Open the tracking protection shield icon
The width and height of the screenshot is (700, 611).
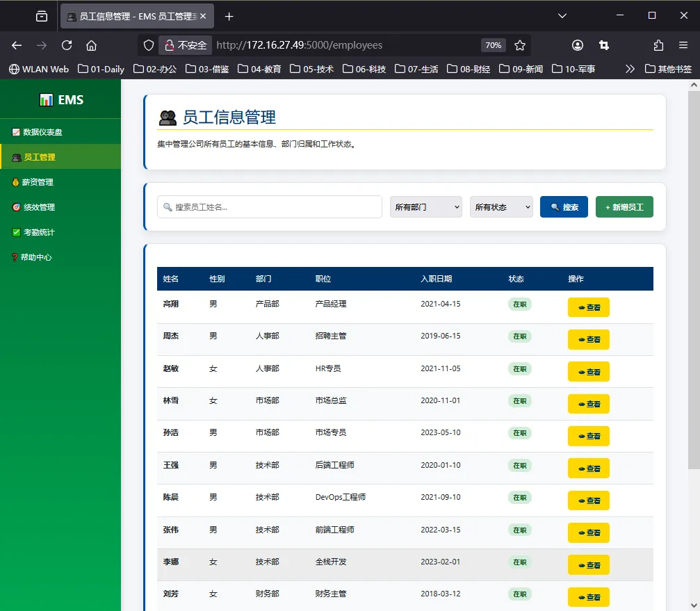(149, 45)
